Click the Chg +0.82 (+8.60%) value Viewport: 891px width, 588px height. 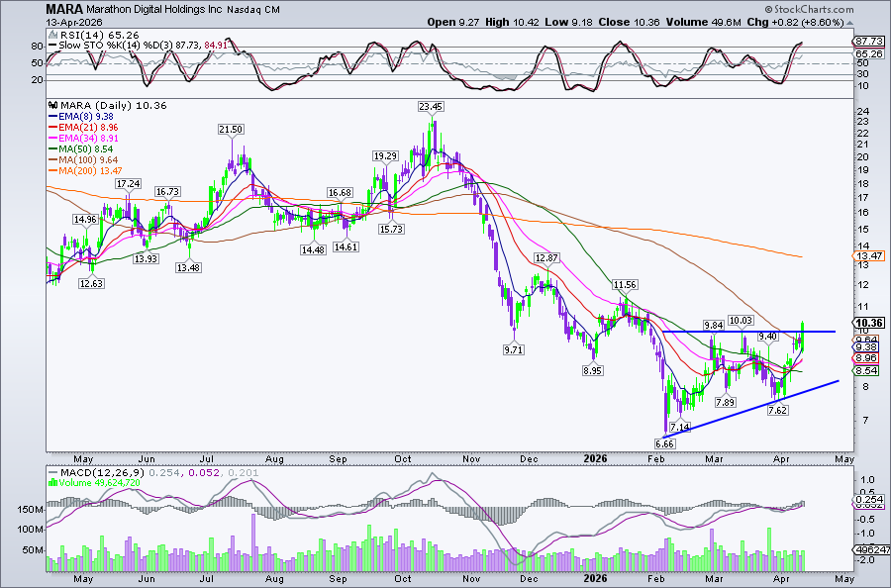point(796,22)
